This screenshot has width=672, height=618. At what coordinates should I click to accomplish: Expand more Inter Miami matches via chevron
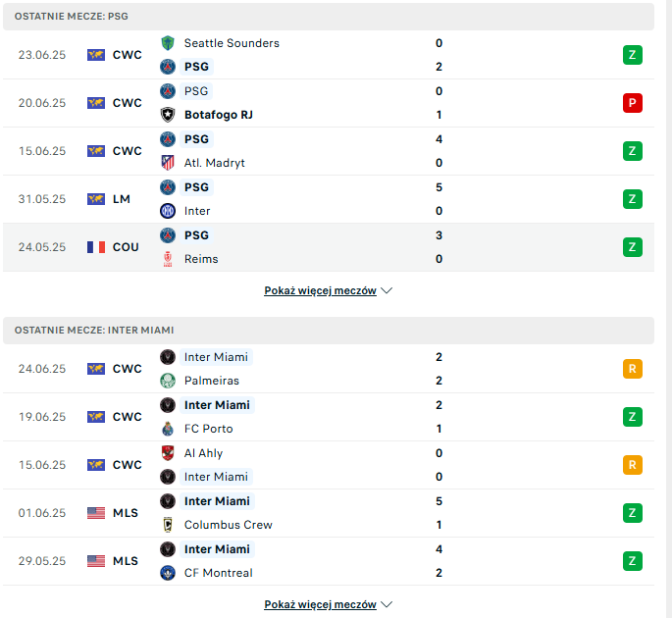point(387,604)
